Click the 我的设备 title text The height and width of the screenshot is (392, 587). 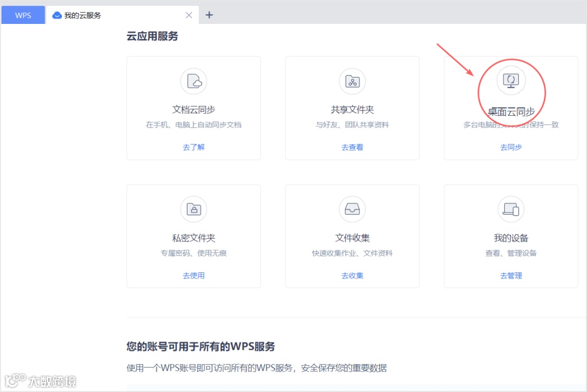[511, 238]
